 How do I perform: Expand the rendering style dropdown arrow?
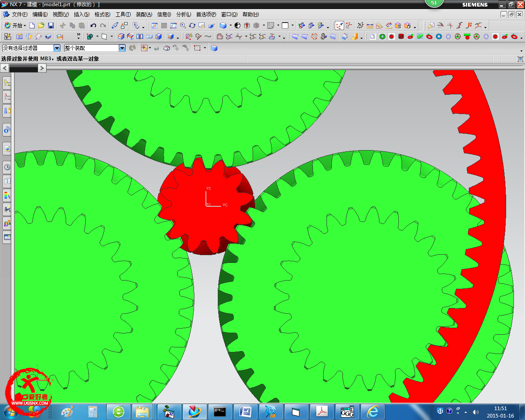[231, 25]
